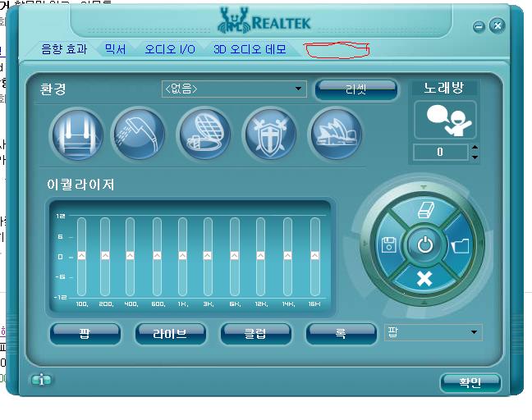
Task: Click the 6K equalizer slider handle
Action: click(234, 255)
